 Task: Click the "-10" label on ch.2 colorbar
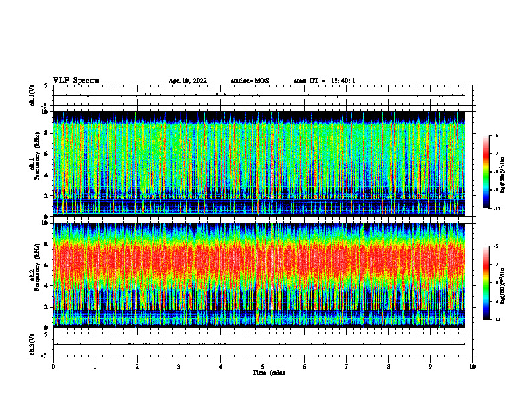[496, 320]
